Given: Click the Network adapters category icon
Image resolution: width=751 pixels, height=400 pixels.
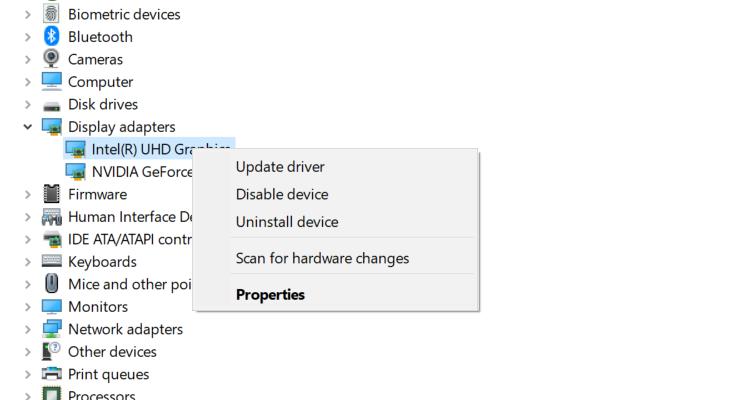Looking at the screenshot, I should click(51, 329).
